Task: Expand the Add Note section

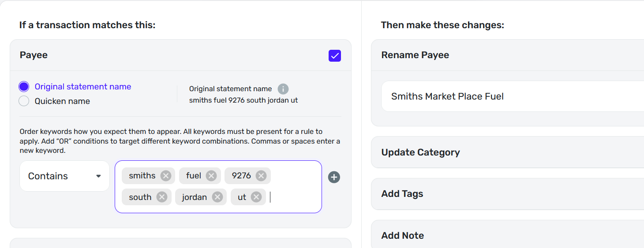Action: 402,236
